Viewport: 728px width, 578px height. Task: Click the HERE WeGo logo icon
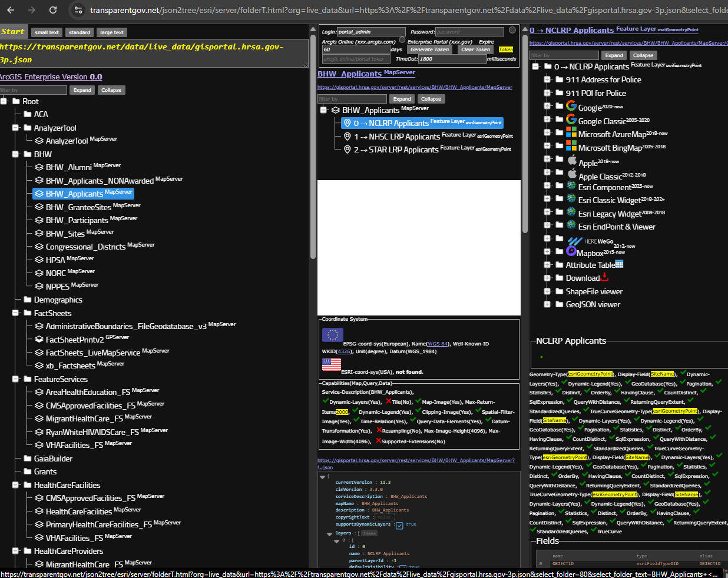click(x=574, y=241)
